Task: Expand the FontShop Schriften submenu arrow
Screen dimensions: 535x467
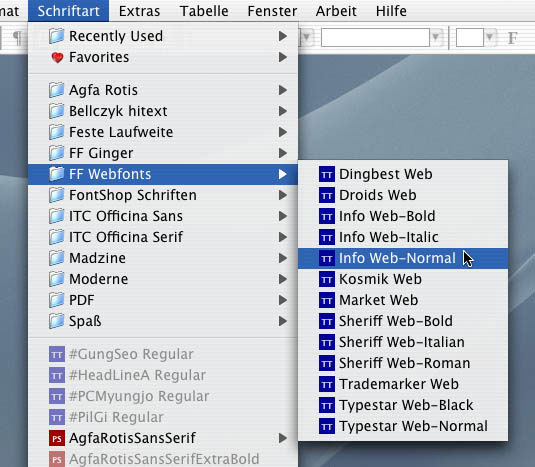Action: [x=283, y=195]
